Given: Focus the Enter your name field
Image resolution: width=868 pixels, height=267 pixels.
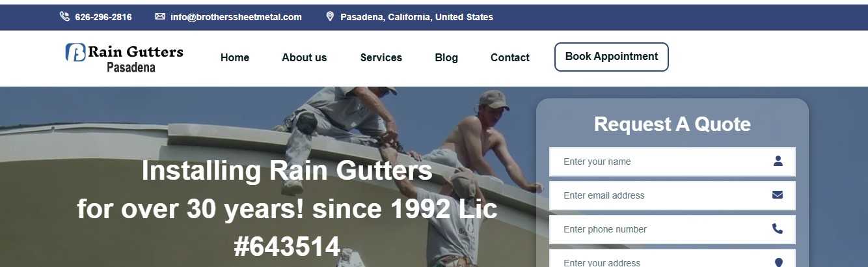Looking at the screenshot, I should (672, 162).
